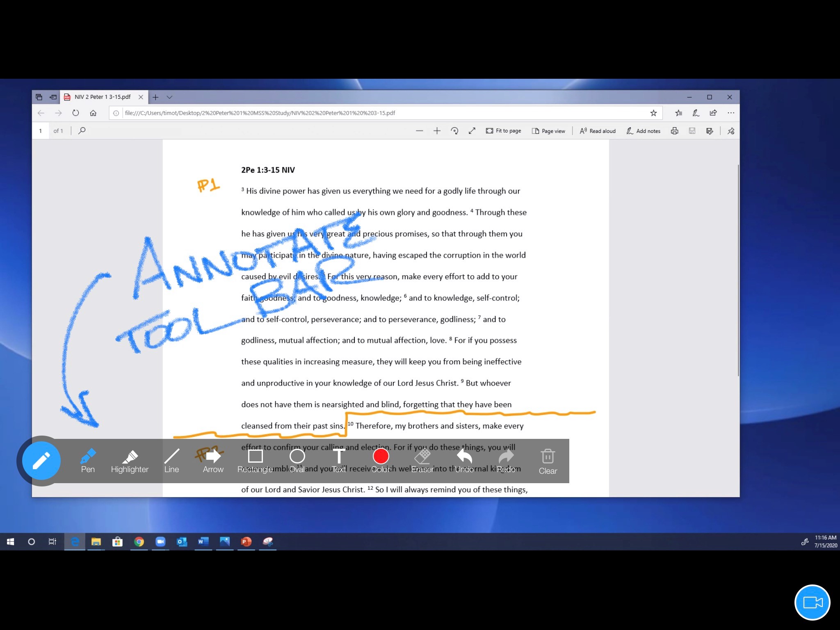The height and width of the screenshot is (630, 840).
Task: Choose the Line drawing tool
Action: 171,461
